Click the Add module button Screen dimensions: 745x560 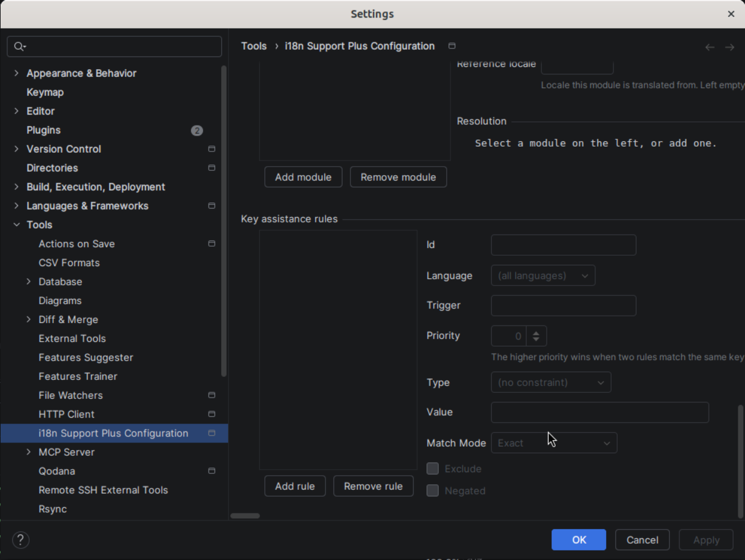(303, 177)
